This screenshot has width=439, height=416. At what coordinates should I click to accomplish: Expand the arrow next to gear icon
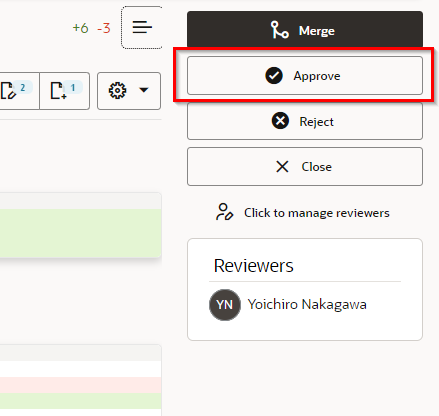144,90
